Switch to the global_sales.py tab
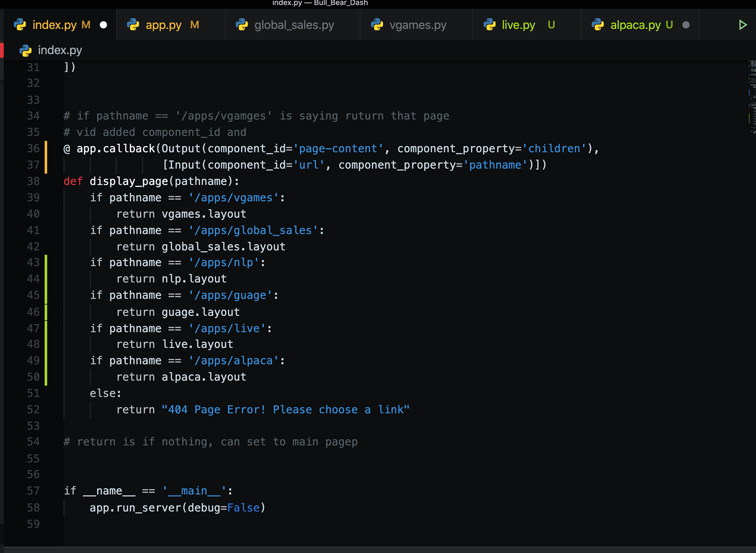The height and width of the screenshot is (553, 756). click(x=293, y=24)
